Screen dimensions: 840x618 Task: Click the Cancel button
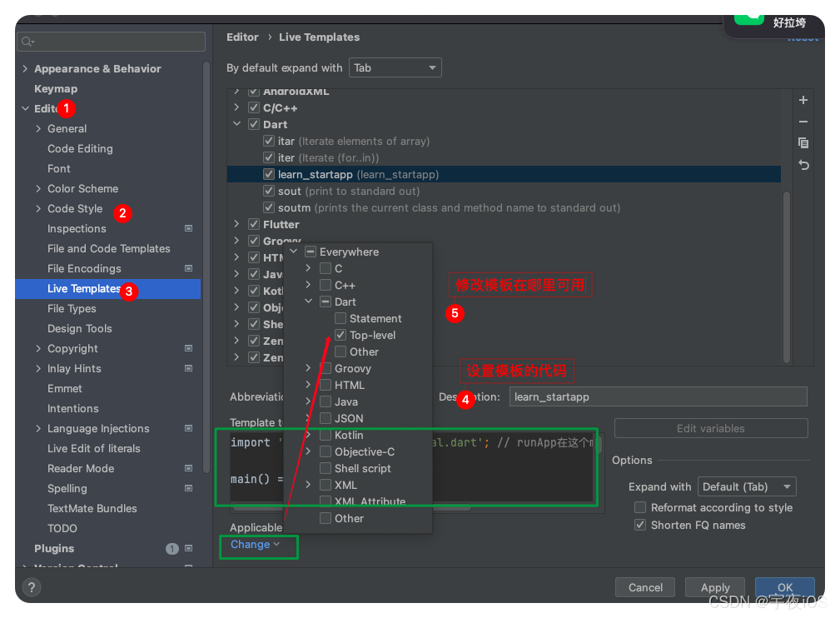(645, 587)
